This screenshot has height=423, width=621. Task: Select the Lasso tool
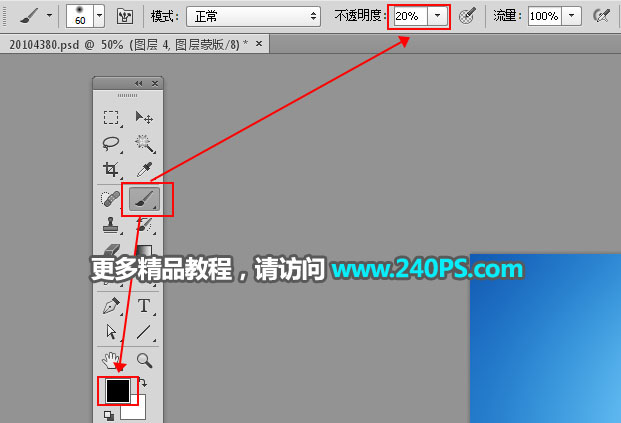click(111, 144)
